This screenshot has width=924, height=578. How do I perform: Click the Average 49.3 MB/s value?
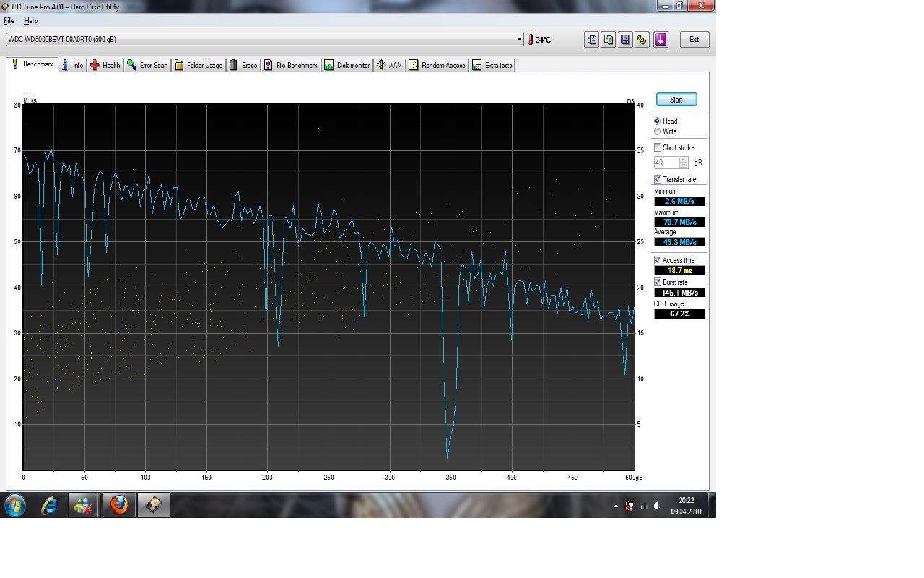pyautogui.click(x=679, y=242)
